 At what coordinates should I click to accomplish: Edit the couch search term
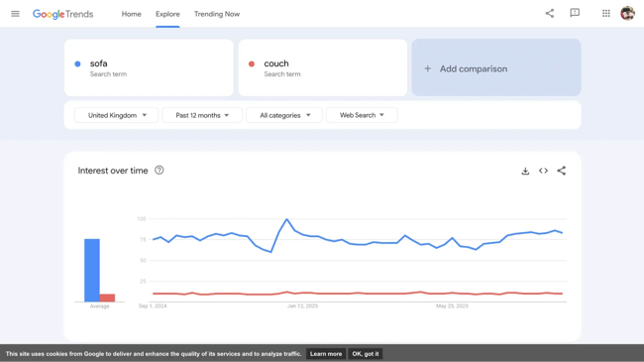click(x=323, y=67)
